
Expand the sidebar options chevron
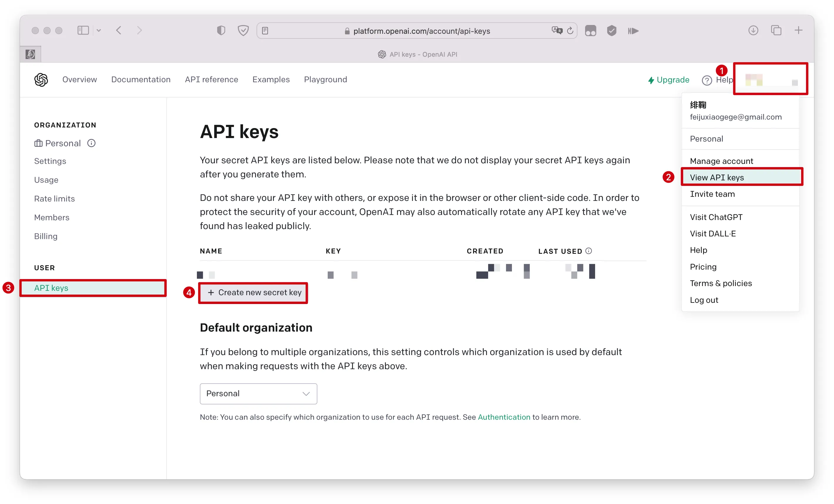point(99,31)
